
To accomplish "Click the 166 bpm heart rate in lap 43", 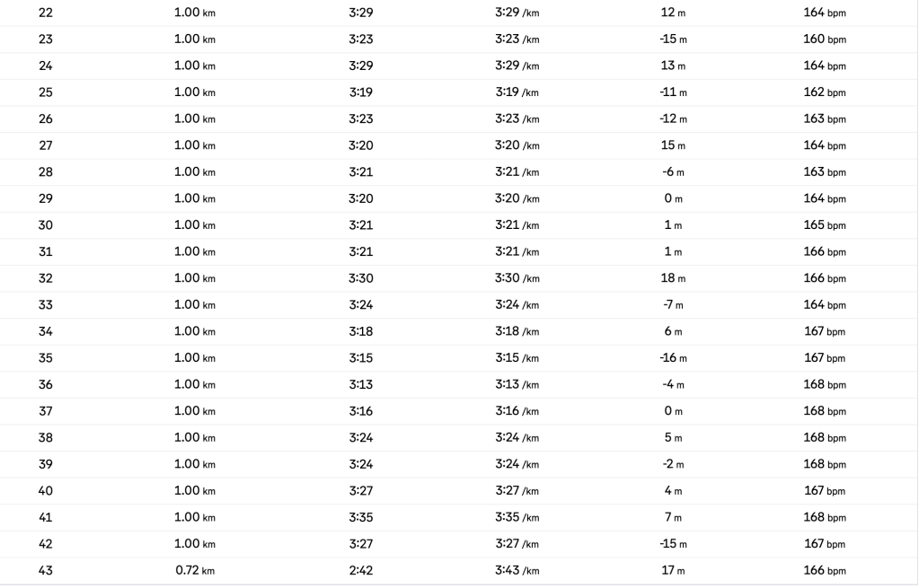I will (824, 571).
